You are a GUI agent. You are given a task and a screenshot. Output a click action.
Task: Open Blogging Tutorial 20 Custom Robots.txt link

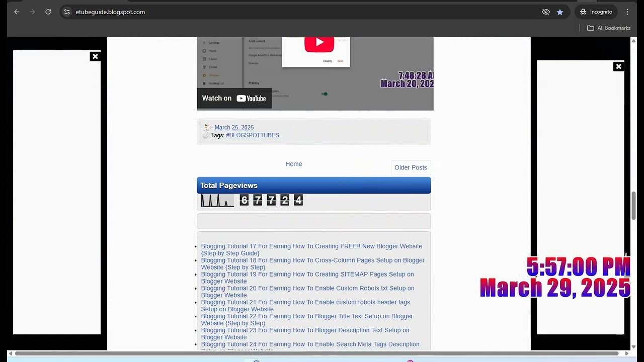tap(307, 292)
